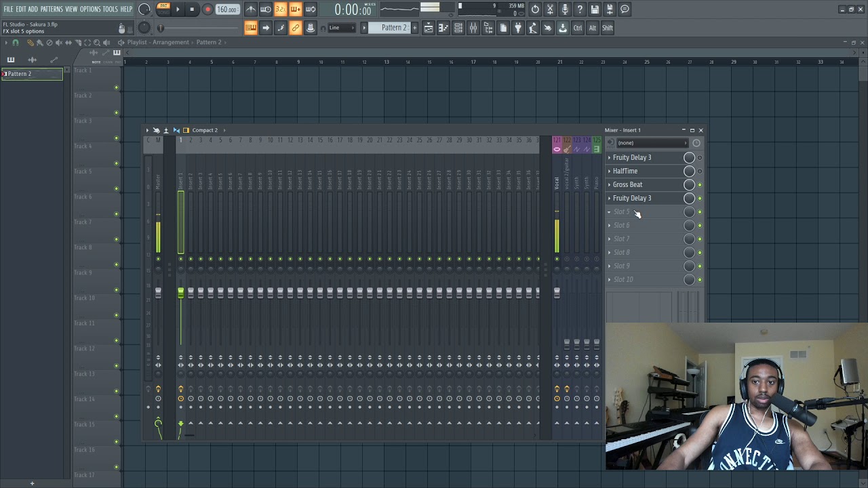Click the plus button beside Pattern 2 selector
Screen dimensions: 868x488
(x=414, y=28)
